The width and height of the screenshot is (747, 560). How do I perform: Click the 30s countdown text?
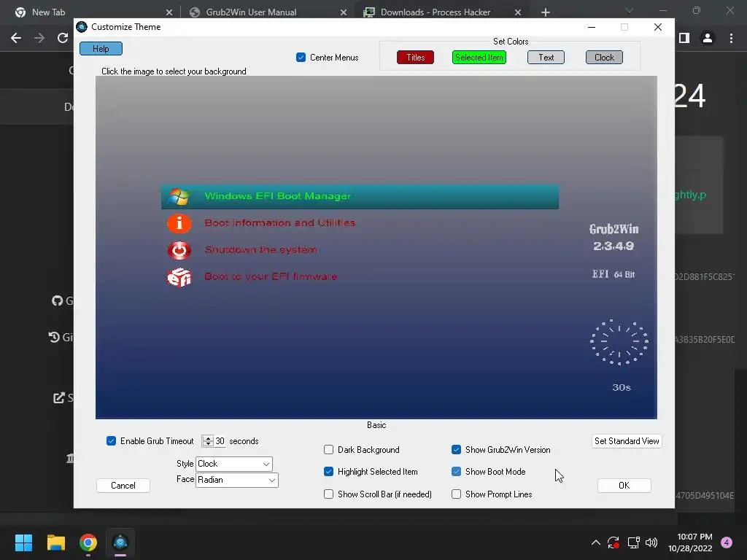(622, 388)
